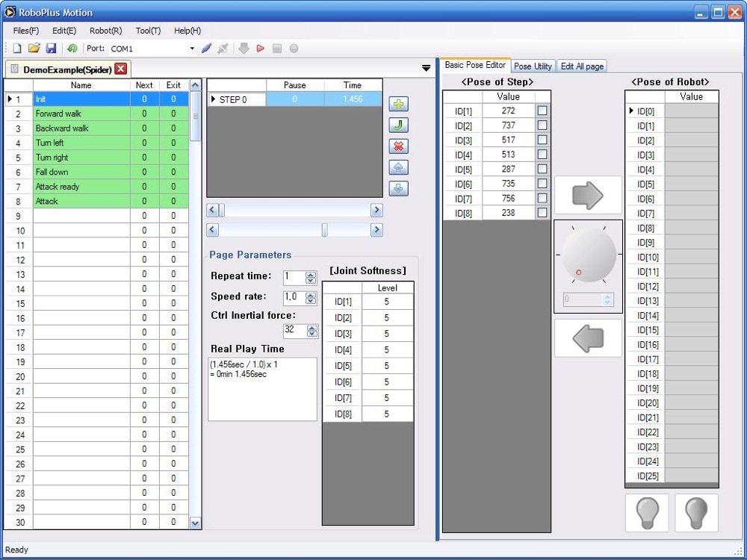747x560 pixels.
Task: Toggle the ID[3] pose checkbox
Action: [x=542, y=140]
